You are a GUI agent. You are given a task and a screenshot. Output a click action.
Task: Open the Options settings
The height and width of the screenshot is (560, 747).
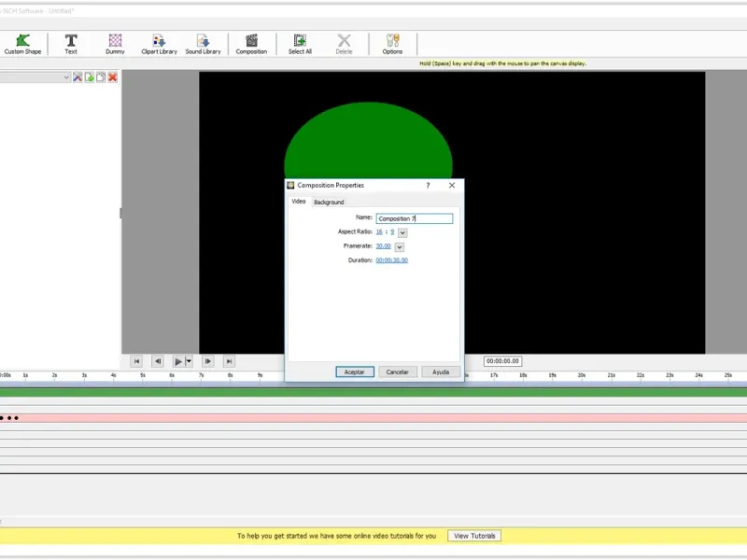(392, 44)
